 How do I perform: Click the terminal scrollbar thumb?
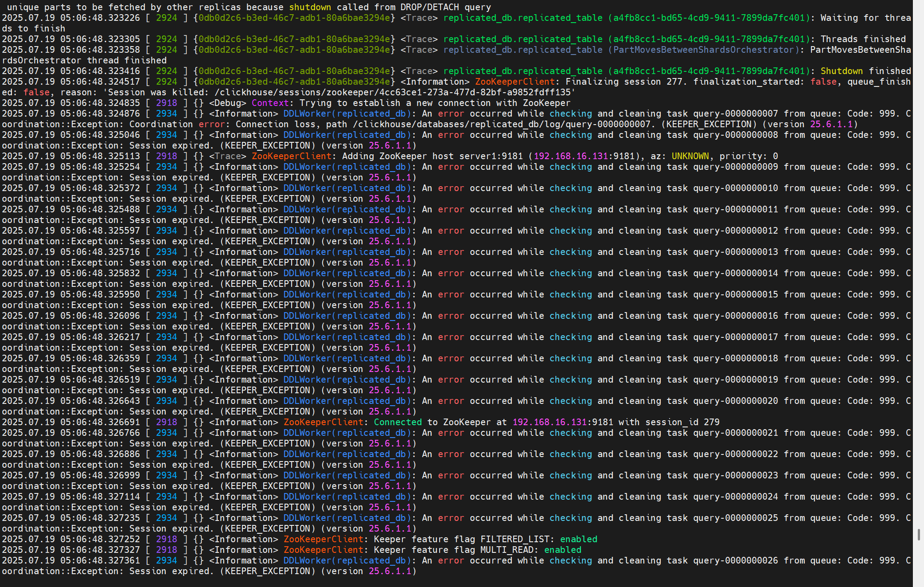point(919,535)
